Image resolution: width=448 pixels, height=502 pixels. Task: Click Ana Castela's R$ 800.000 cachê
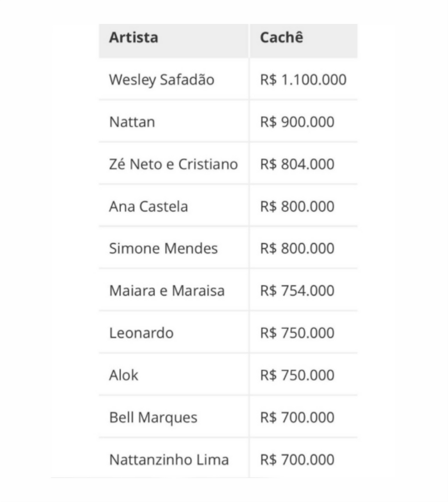tap(297, 206)
